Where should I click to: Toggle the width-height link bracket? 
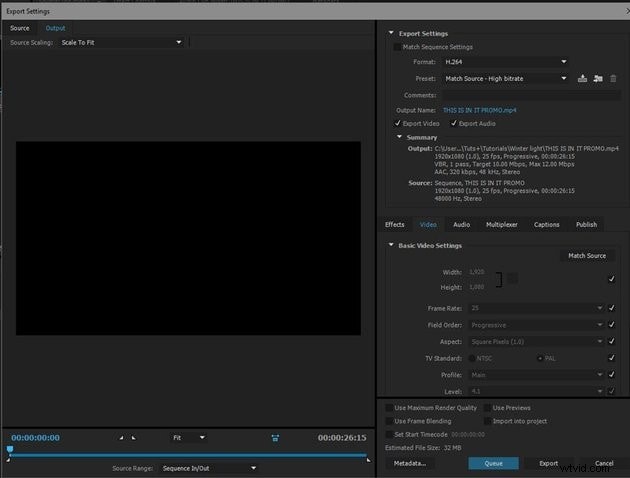click(499, 280)
